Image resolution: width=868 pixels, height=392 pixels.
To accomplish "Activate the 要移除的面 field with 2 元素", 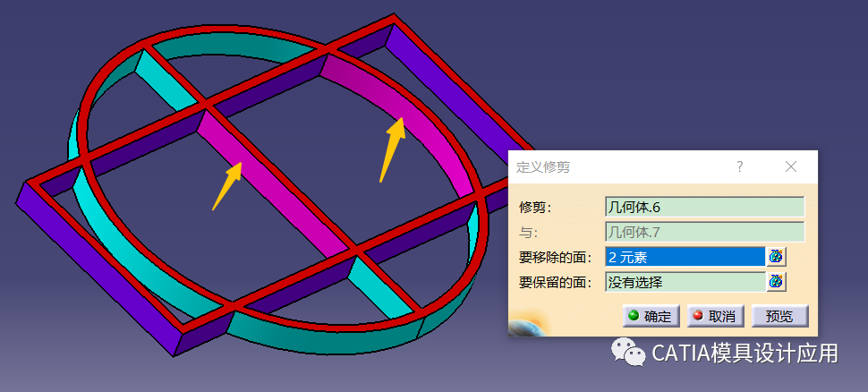I will (x=685, y=257).
